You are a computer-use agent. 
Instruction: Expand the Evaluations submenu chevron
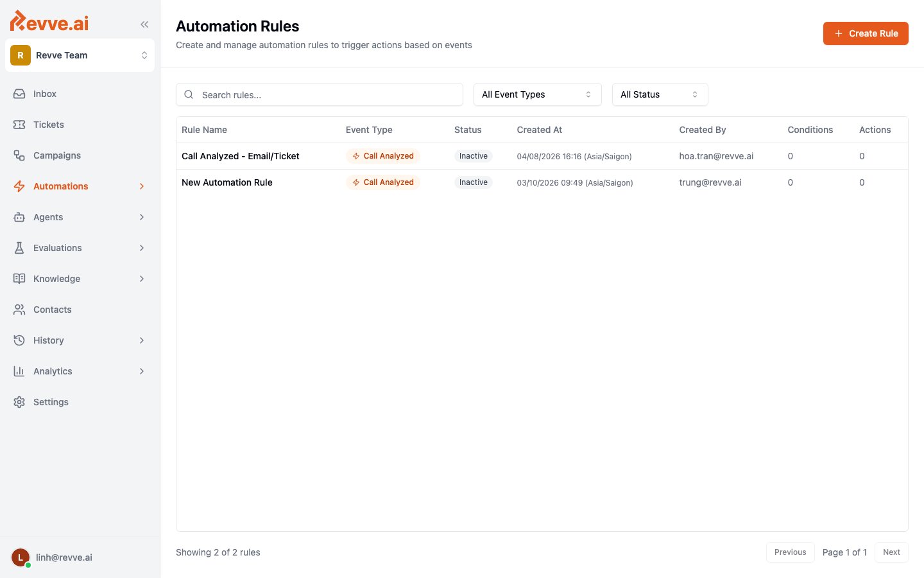pos(142,248)
